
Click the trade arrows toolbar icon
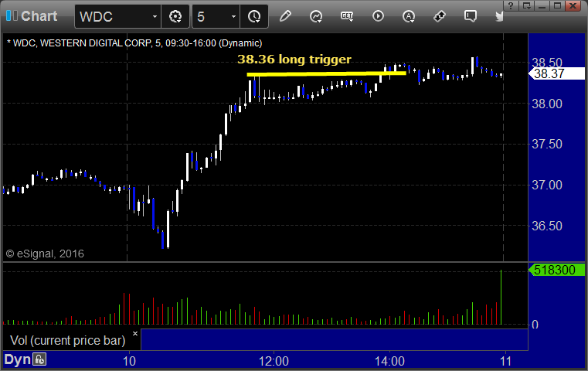440,16
